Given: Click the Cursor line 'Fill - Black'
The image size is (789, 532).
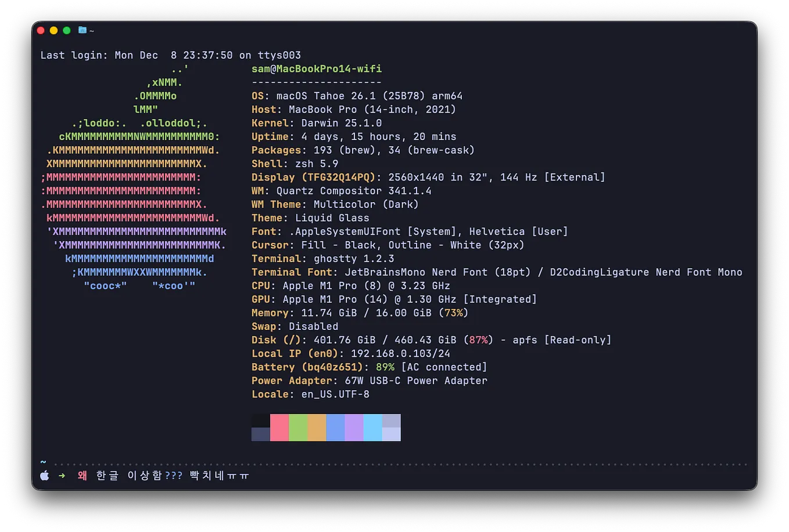Looking at the screenshot, I should (388, 245).
